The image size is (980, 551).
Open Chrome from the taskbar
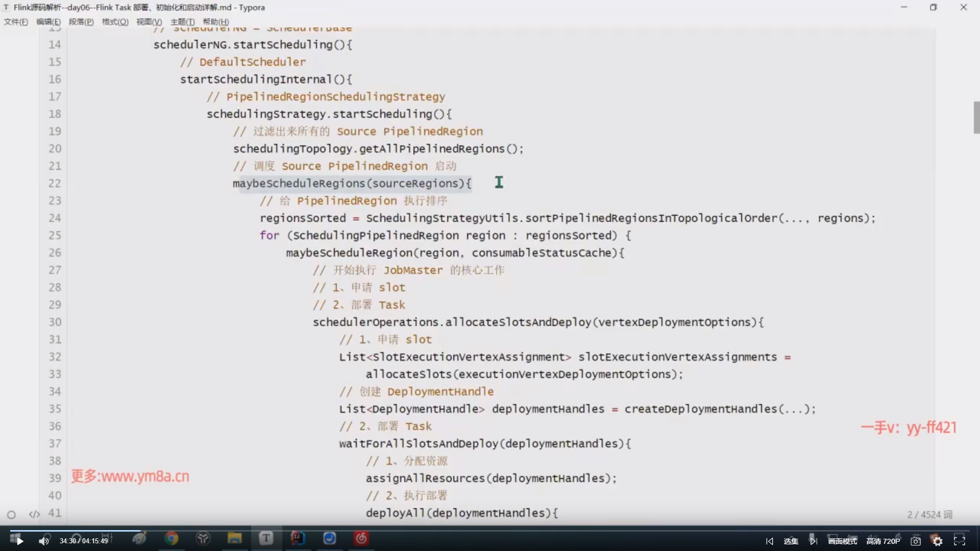click(171, 538)
